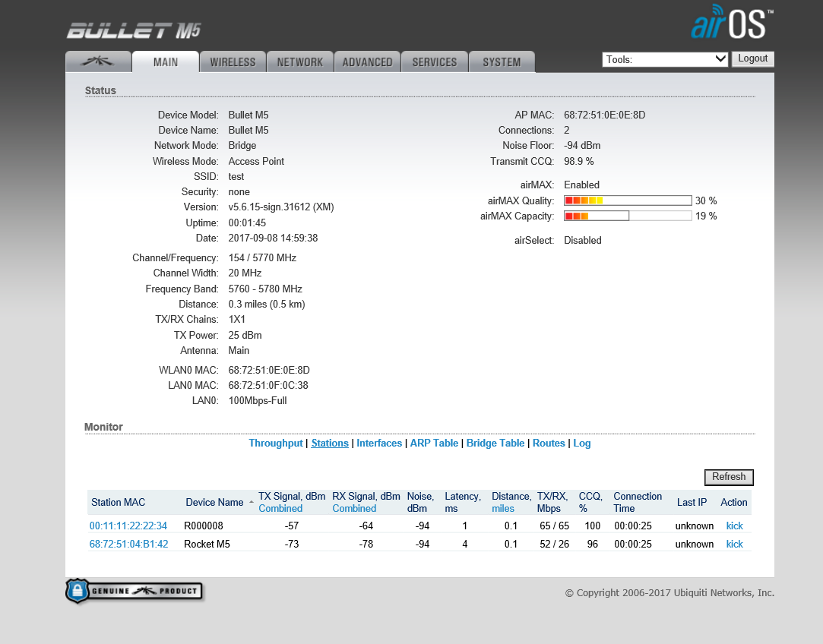Open the SERVICES tab
823x644 pixels.
(x=435, y=62)
